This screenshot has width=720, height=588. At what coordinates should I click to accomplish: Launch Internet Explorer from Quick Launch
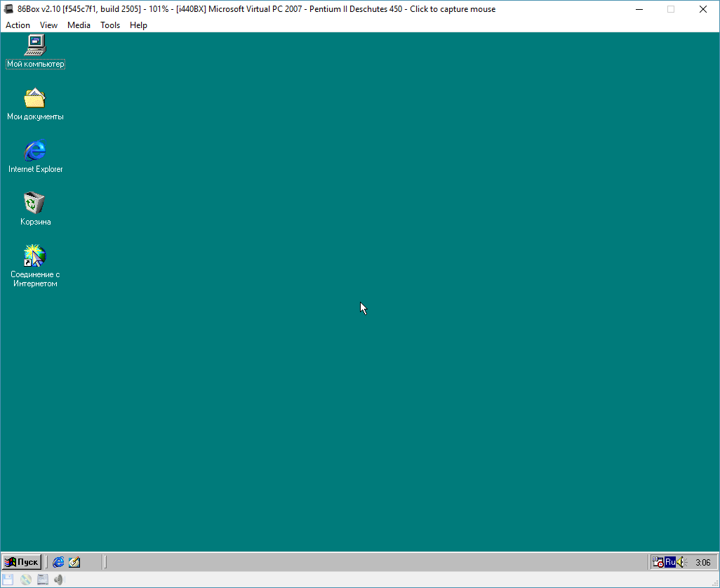point(58,561)
